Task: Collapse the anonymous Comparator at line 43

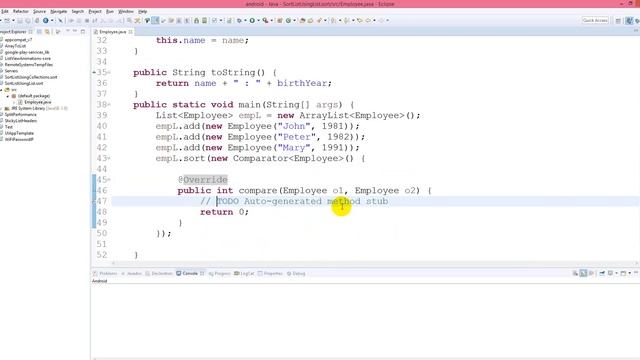Action: pos(109,158)
